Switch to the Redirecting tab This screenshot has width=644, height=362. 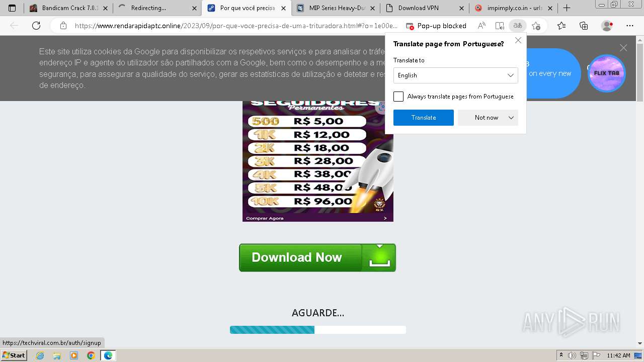click(x=156, y=8)
